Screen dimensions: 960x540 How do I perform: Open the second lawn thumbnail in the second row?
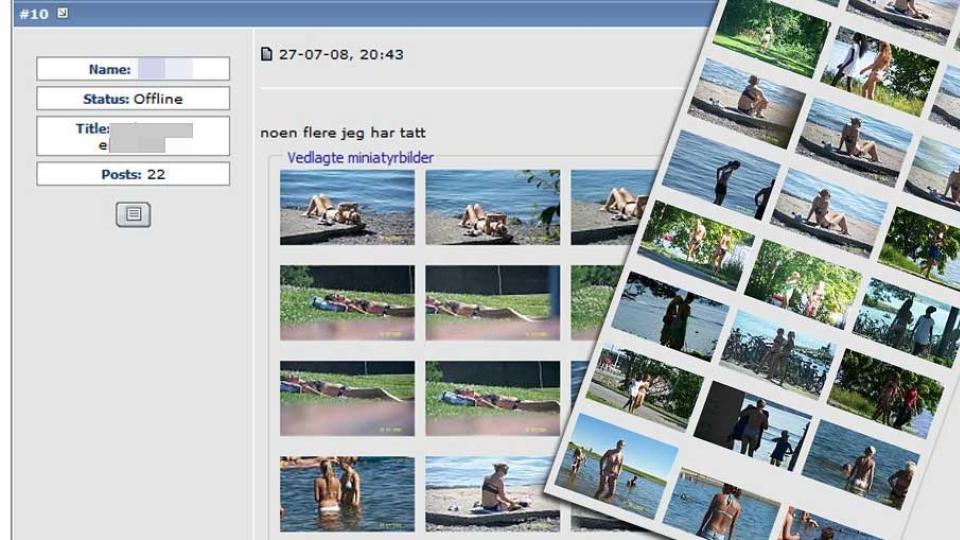pyautogui.click(x=492, y=302)
